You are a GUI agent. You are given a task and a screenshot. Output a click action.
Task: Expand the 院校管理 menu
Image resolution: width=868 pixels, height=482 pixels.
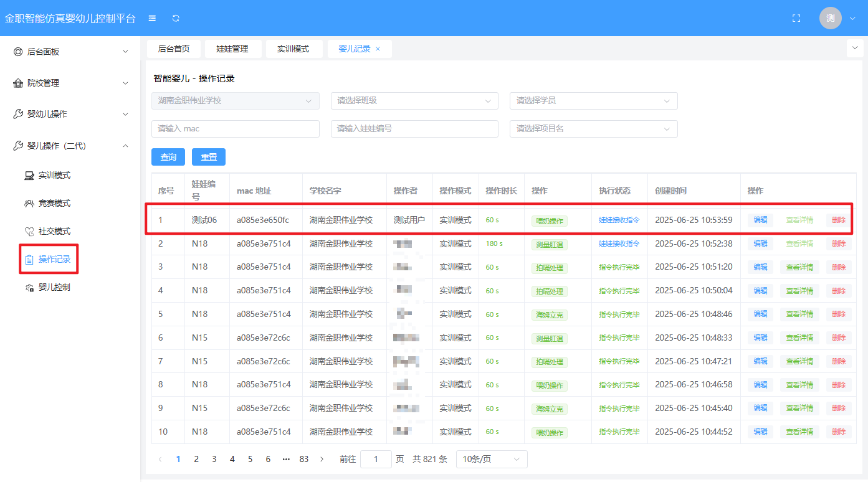coord(125,83)
